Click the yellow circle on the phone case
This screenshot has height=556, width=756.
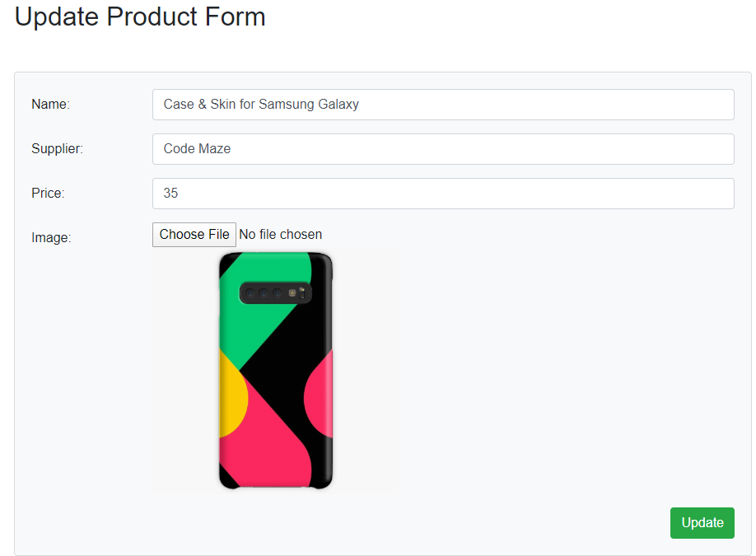coord(231,399)
